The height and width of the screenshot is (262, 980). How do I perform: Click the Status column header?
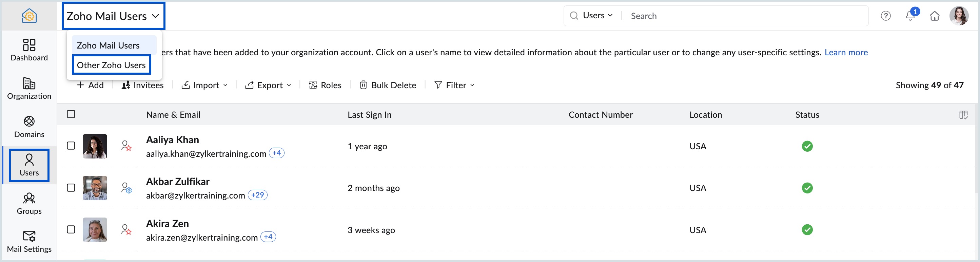807,115
